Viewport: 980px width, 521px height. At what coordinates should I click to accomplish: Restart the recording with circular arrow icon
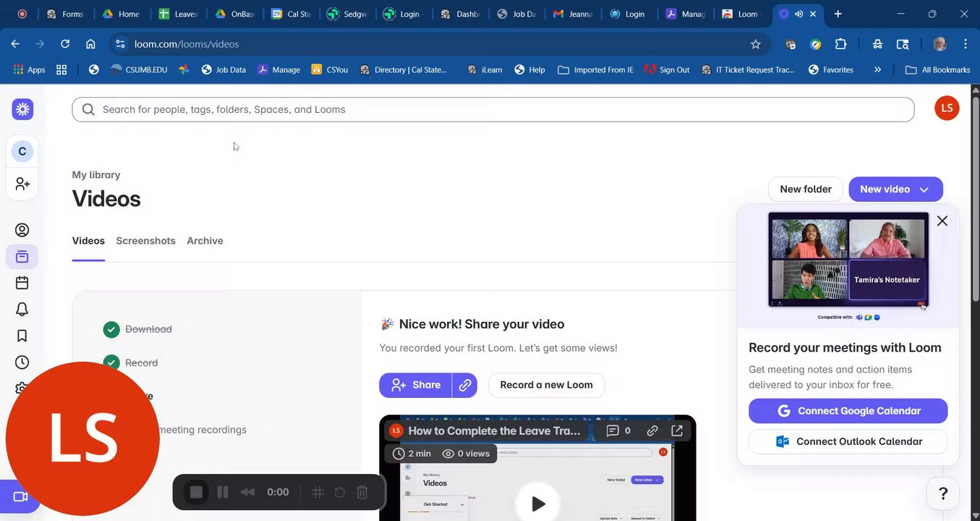tap(340, 492)
